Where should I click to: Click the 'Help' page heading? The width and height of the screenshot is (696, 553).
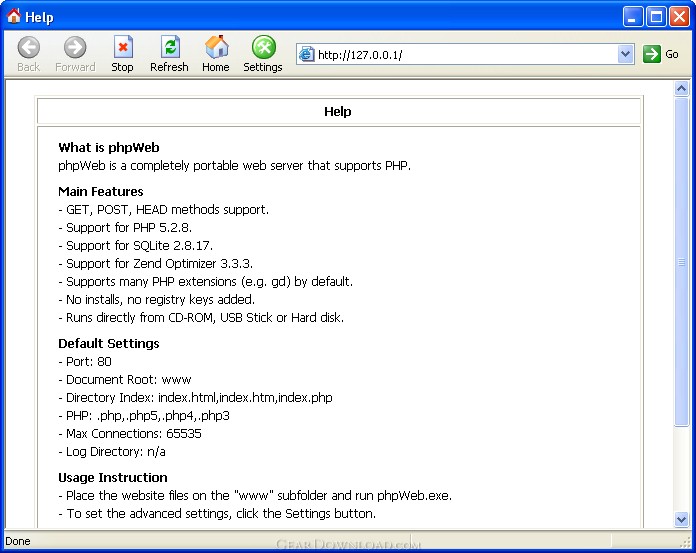337,111
